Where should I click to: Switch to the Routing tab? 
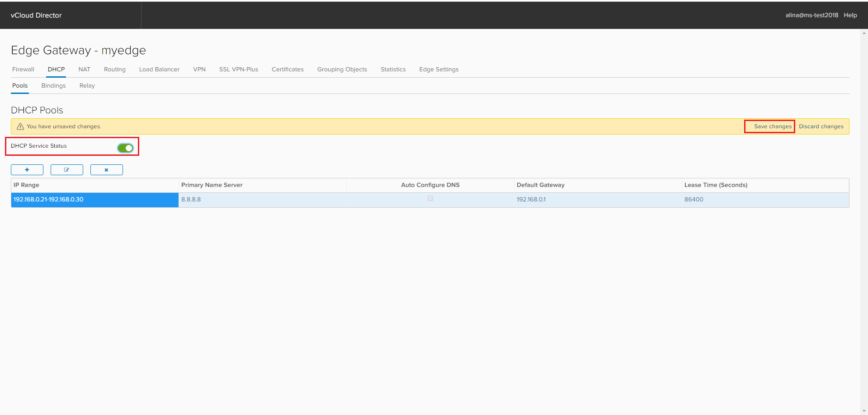coord(114,69)
